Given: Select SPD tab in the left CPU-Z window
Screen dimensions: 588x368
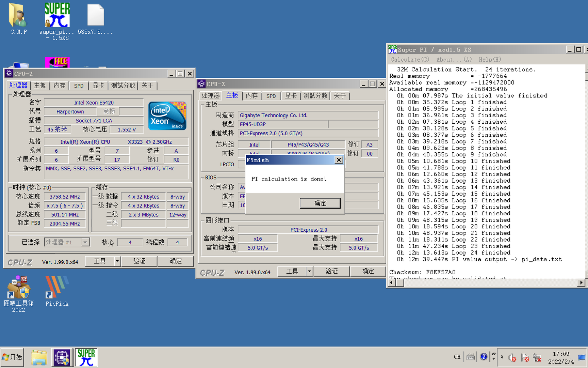Looking at the screenshot, I should pos(79,86).
